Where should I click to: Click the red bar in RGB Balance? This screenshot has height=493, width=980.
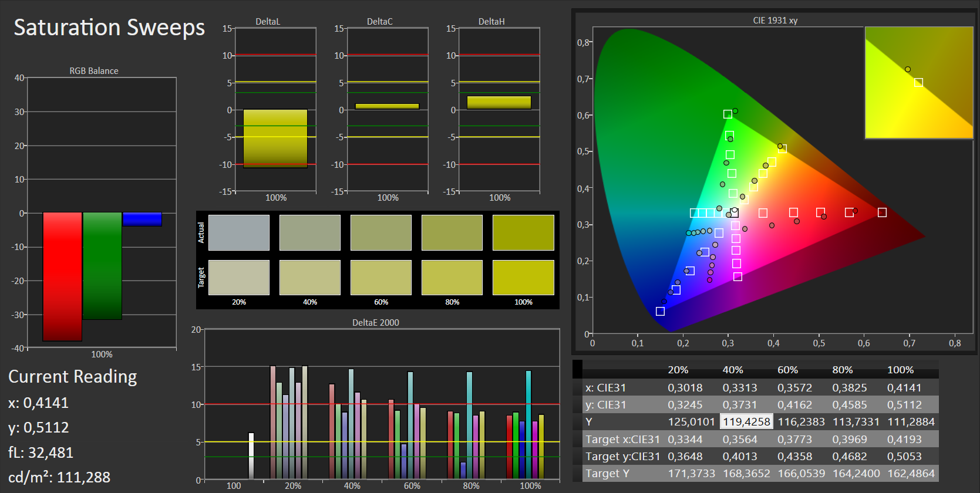pos(62,276)
